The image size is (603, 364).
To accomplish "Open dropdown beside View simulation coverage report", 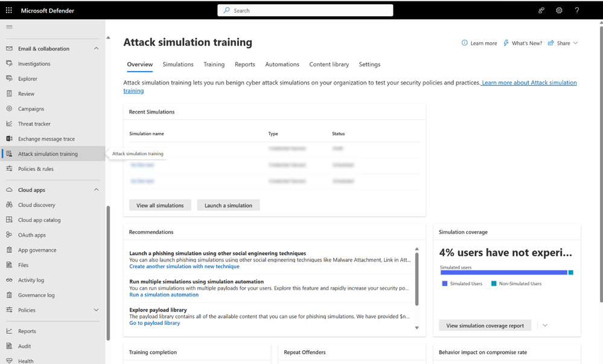I will pyautogui.click(x=545, y=325).
